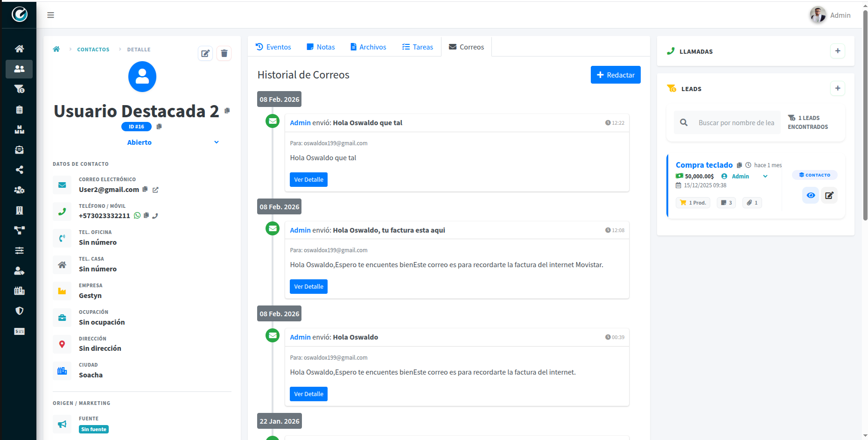Copy the contact ID #16

[159, 127]
